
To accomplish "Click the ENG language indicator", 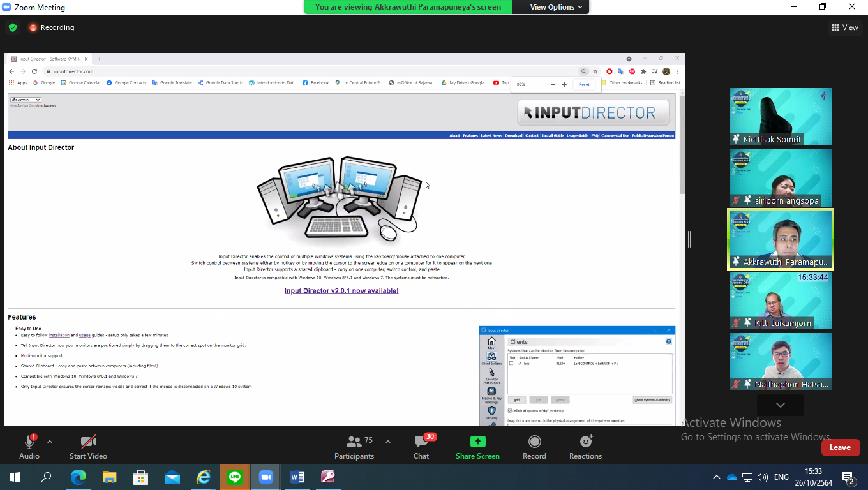I will click(781, 477).
